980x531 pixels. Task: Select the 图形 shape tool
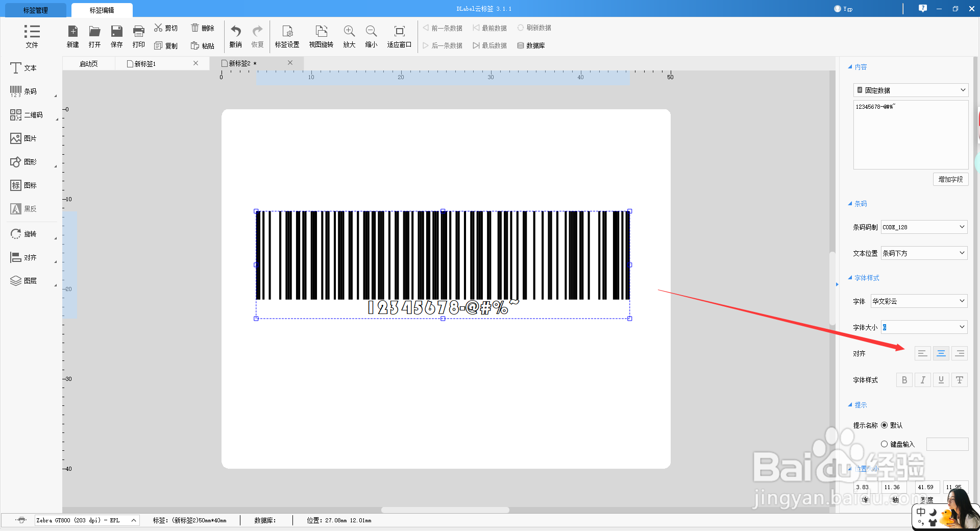[23, 162]
